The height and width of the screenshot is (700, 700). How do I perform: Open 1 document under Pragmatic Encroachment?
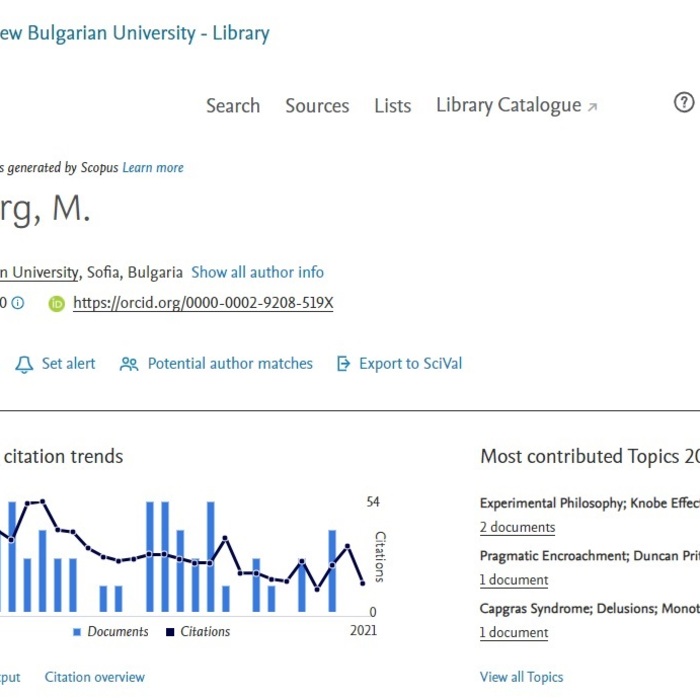tap(514, 580)
